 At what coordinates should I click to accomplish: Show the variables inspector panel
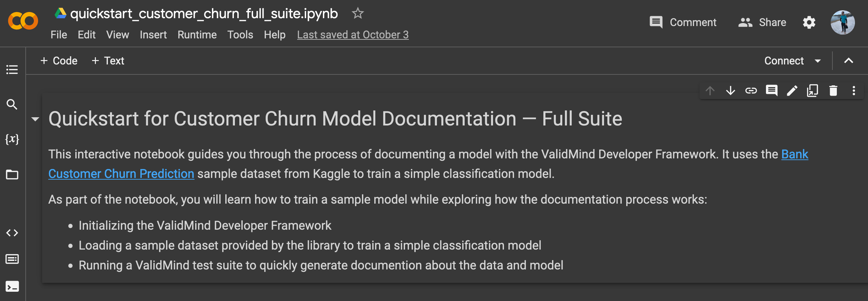[12, 139]
